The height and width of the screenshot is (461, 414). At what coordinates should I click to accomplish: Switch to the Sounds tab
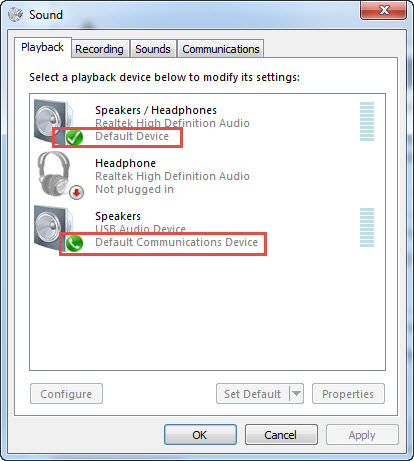pos(153,49)
